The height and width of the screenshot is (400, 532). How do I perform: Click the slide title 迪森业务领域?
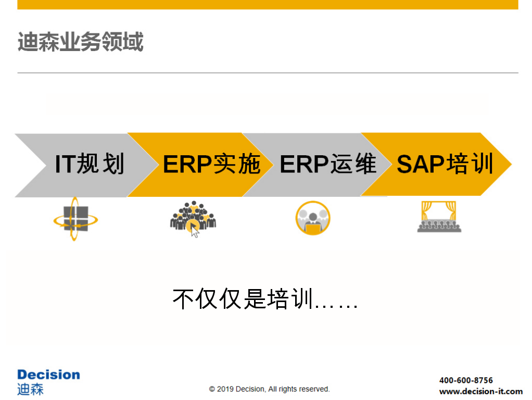(x=80, y=42)
